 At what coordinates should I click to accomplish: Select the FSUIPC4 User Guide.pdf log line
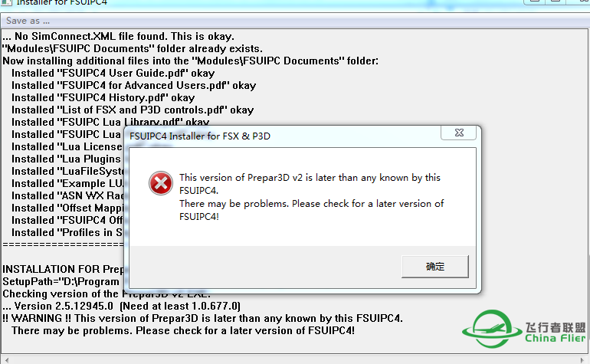(x=113, y=73)
